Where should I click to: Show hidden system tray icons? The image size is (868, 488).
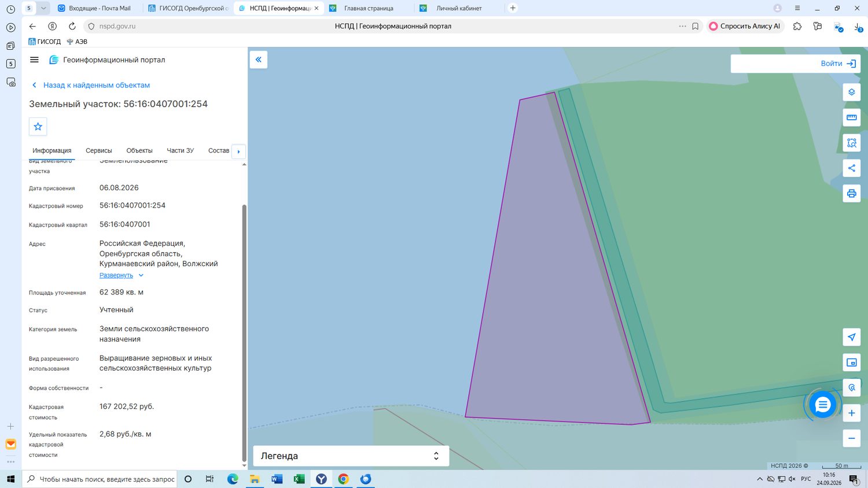click(760, 479)
